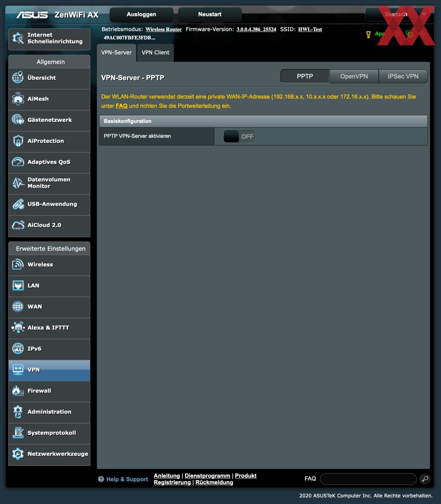Image resolution: width=441 pixels, height=504 pixels.
Task: Open Administration settings label
Action: click(x=49, y=412)
